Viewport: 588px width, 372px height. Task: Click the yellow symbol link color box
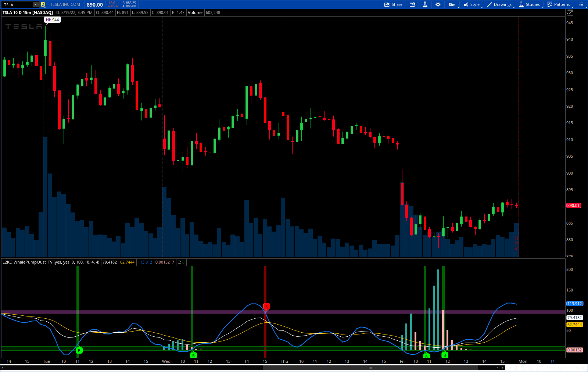tap(43, 4)
